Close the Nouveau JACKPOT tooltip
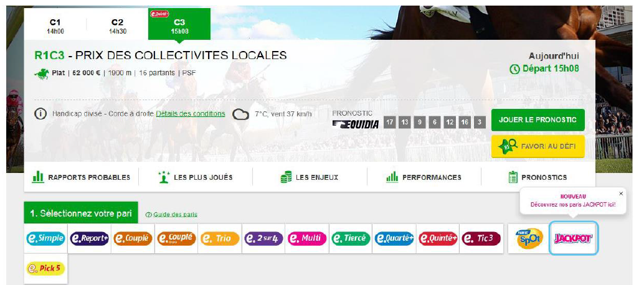The image size is (644, 285). [620, 194]
